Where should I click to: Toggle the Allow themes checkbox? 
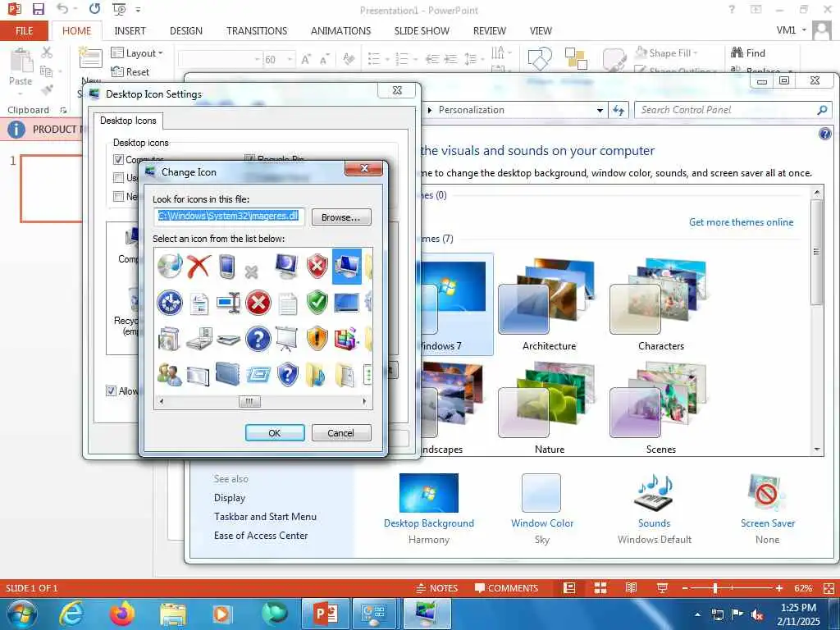(x=111, y=390)
